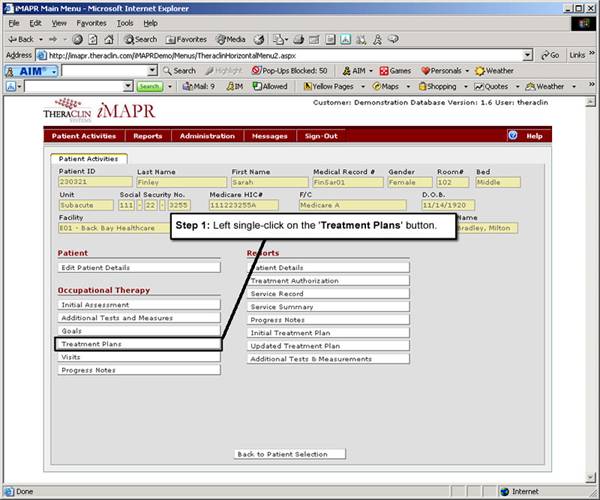Expand the address bar dropdown arrow

coord(527,55)
